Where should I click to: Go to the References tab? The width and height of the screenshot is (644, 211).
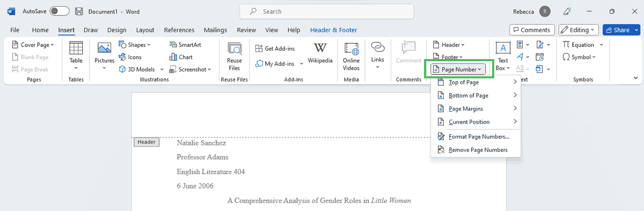pos(179,30)
